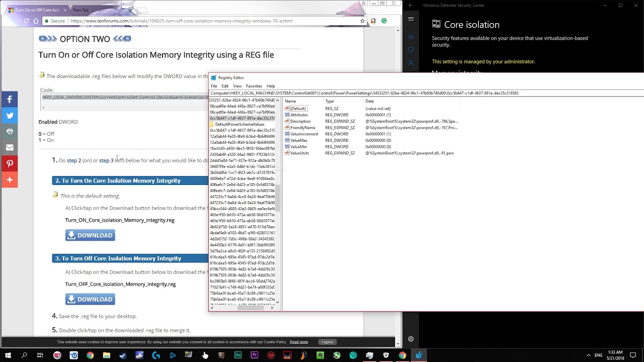Screen dimensions: 644x362
Task: Click the Chrome address bar URL
Action: [182, 21]
